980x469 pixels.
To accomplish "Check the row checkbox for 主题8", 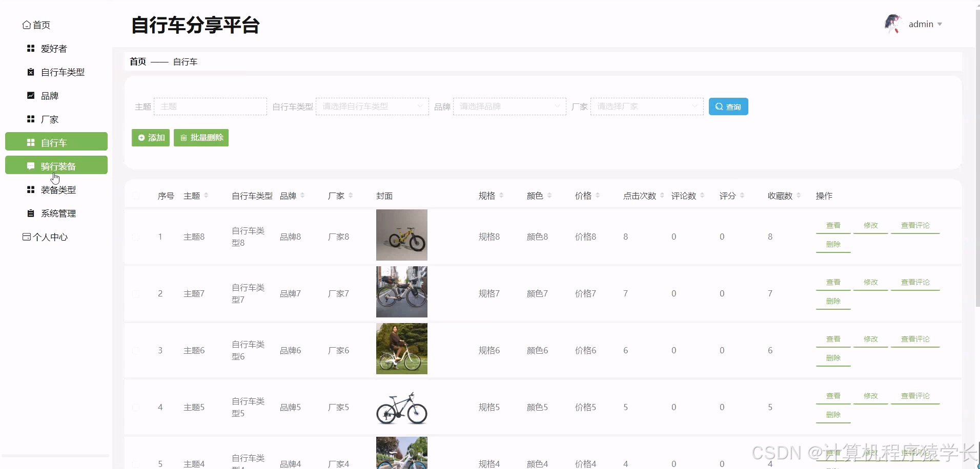I will 136,237.
